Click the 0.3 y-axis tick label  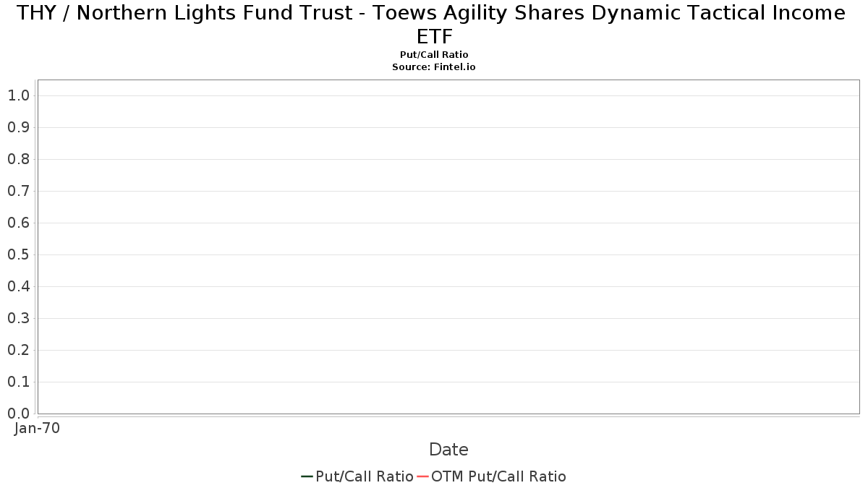coord(19,318)
